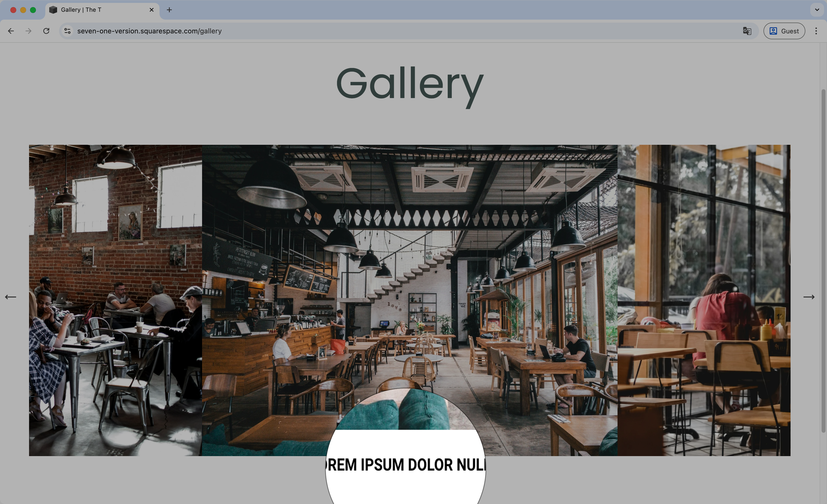Show previous gallery slide with left arrow
The image size is (827, 504).
(10, 297)
